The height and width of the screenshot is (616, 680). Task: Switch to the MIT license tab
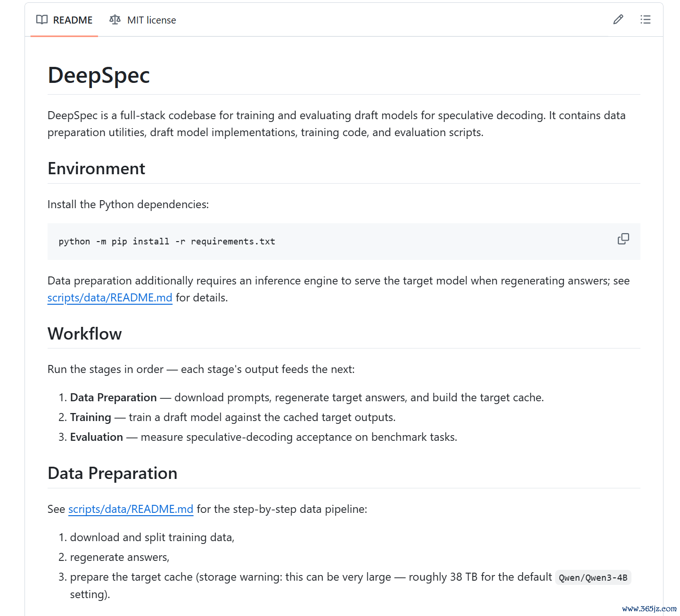[142, 20]
